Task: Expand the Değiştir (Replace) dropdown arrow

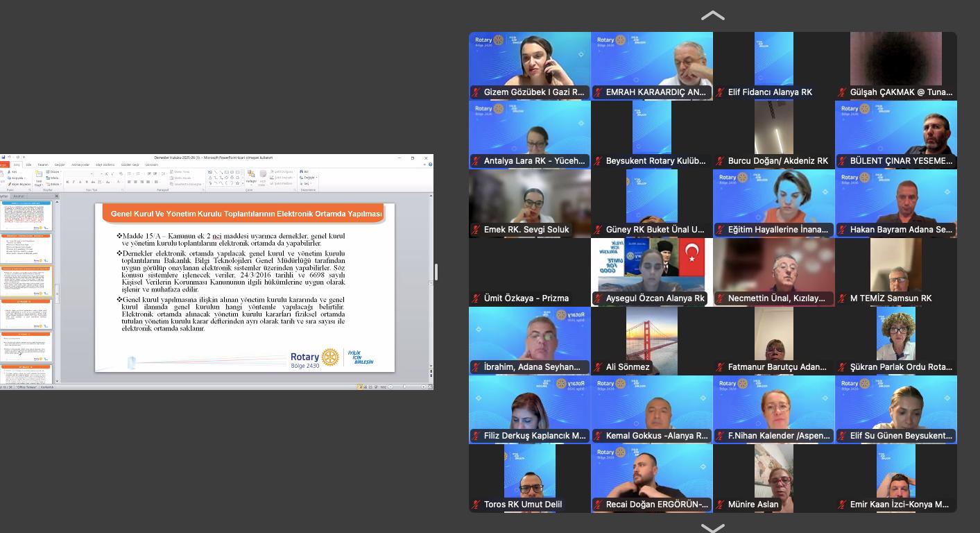Action: tap(316, 178)
